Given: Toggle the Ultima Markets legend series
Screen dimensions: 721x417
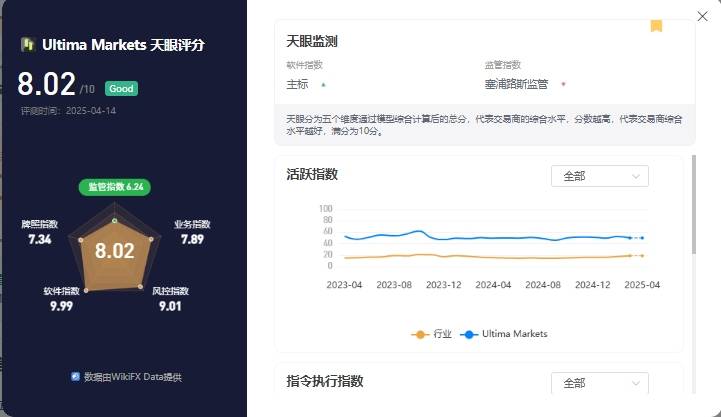Looking at the screenshot, I should (x=504, y=334).
